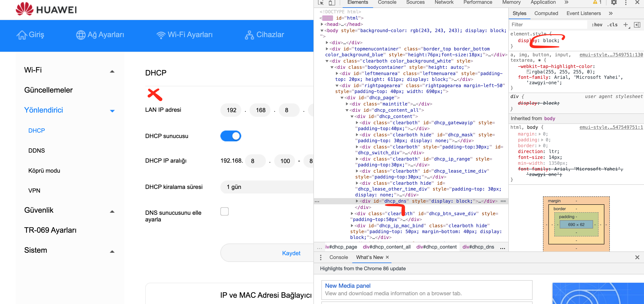Expand the Güvenlik sidebar section
This screenshot has width=644, height=304.
click(112, 212)
